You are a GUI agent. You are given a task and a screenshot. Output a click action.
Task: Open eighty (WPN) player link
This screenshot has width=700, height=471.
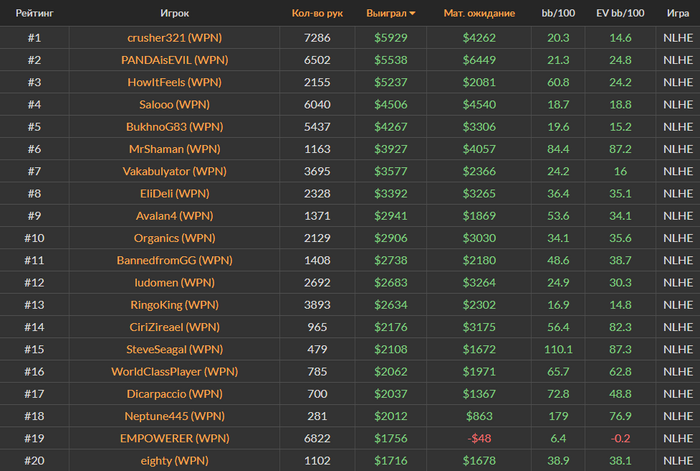click(175, 460)
